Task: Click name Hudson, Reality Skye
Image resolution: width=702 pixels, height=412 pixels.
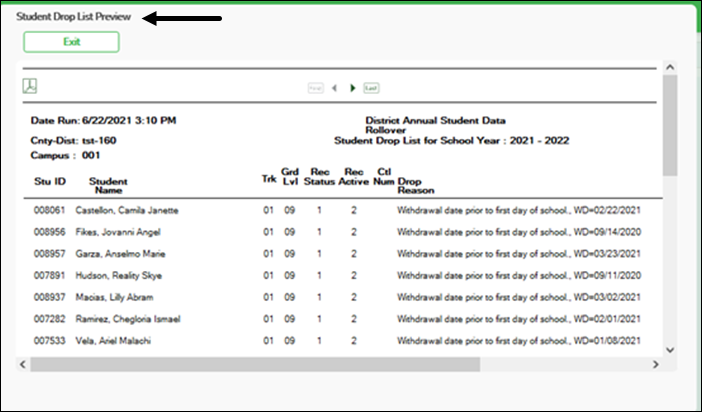Action: point(118,275)
